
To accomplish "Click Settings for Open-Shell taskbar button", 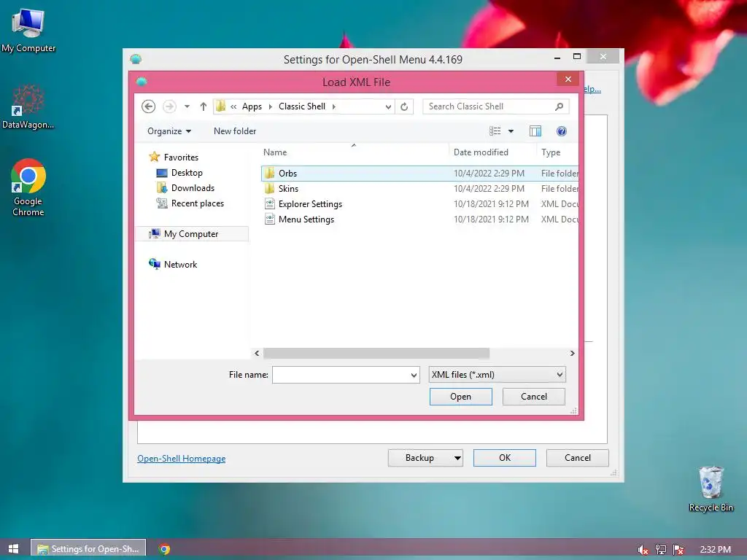I will point(88,548).
